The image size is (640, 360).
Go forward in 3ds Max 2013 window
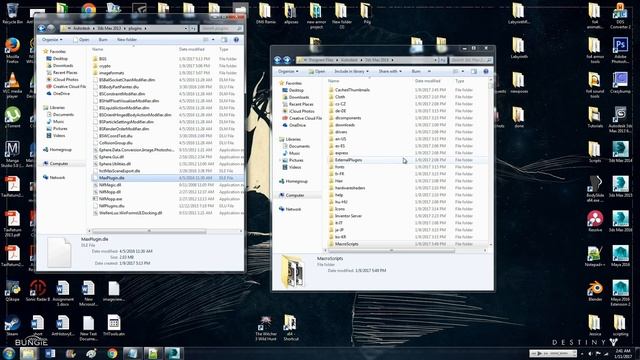[x=287, y=60]
